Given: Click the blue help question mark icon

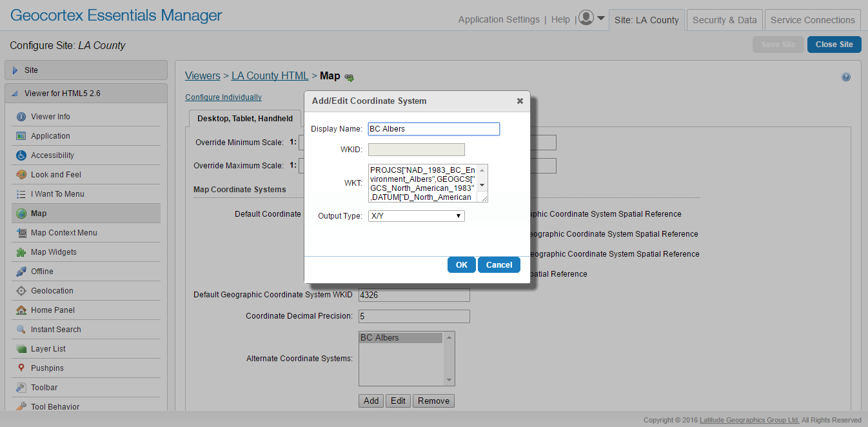Looking at the screenshot, I should tap(846, 77).
